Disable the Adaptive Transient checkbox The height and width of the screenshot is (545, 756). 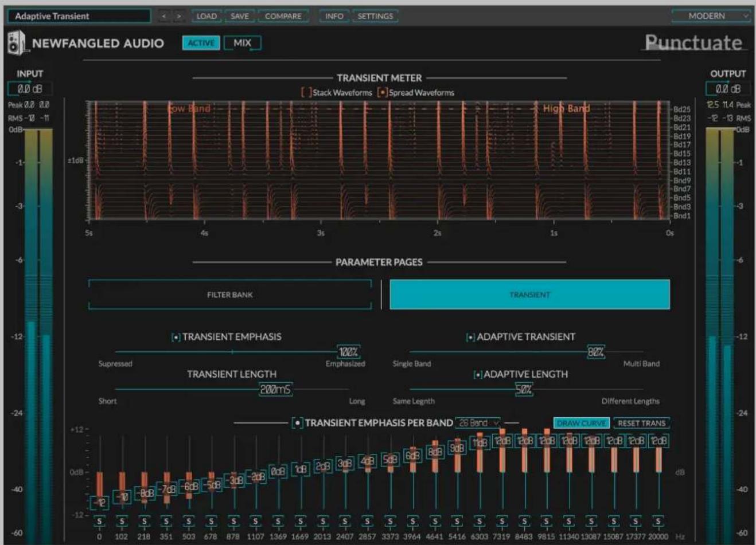tap(470, 338)
